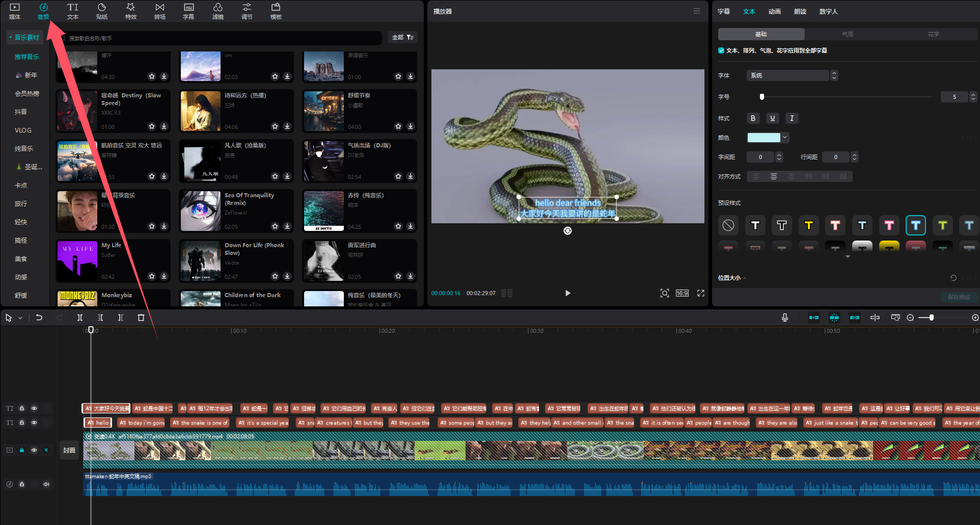Select the VLOG music category
Image resolution: width=980 pixels, height=525 pixels.
pyautogui.click(x=23, y=130)
